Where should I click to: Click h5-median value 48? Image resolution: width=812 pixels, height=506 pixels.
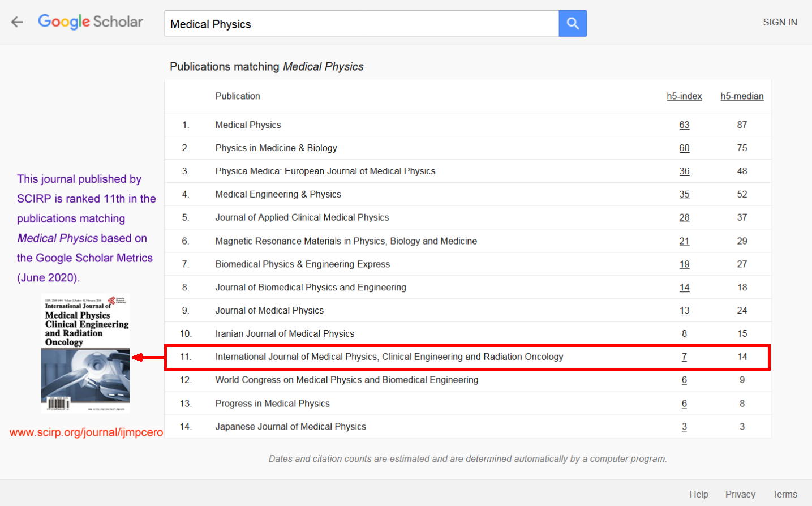click(742, 171)
